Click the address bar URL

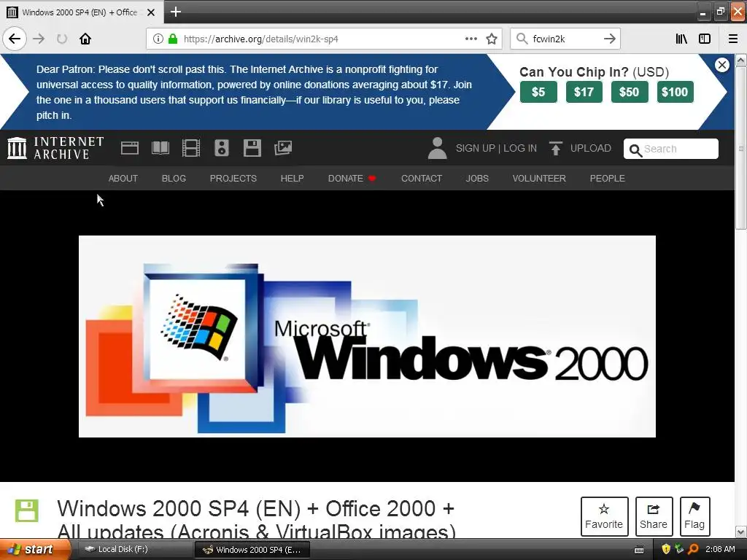[261, 39]
